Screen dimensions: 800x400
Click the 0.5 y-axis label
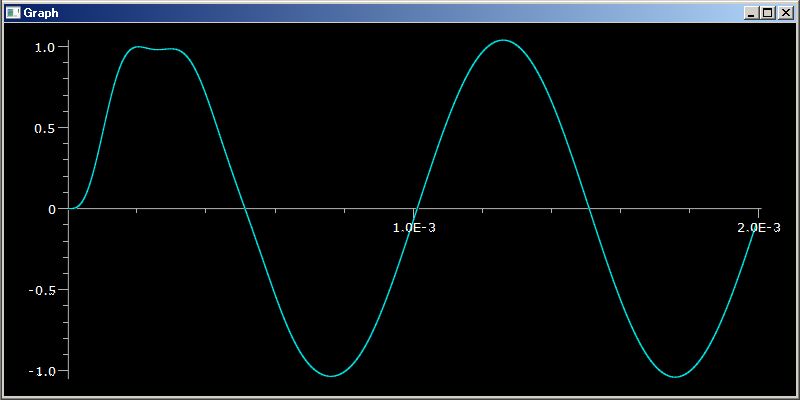44,128
